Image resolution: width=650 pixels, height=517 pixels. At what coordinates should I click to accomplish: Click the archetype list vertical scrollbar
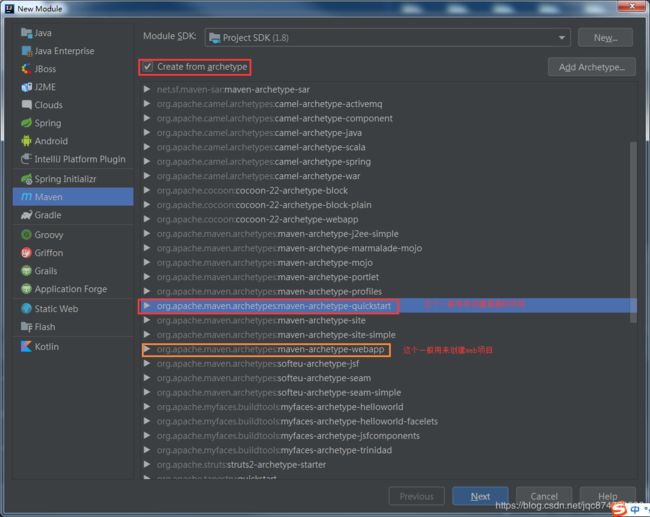click(x=633, y=232)
